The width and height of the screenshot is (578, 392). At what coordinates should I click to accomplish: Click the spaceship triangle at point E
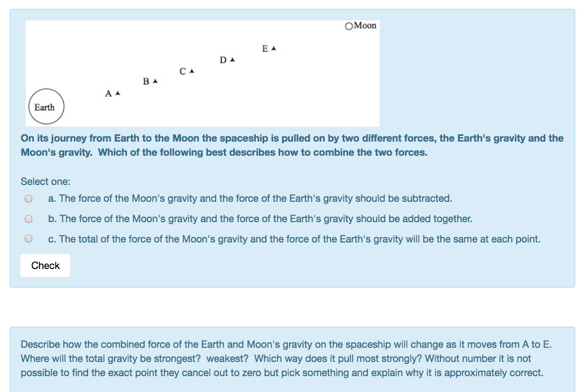(x=274, y=49)
